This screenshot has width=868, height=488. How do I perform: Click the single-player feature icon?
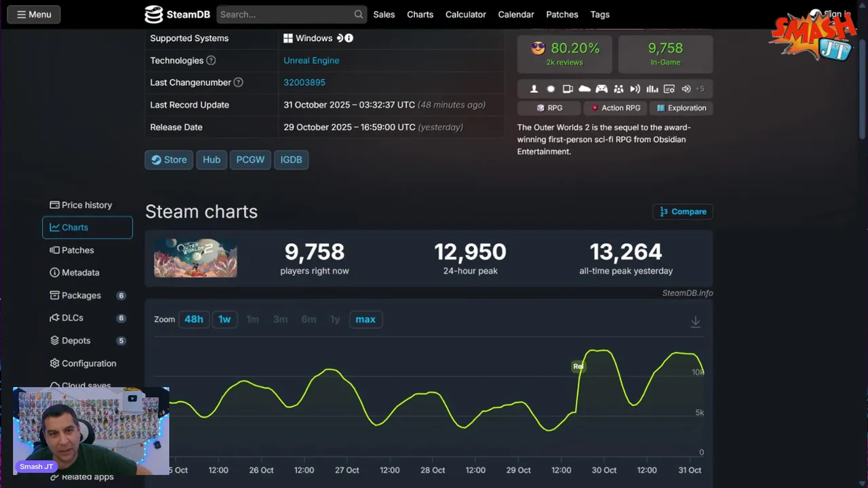(x=534, y=89)
